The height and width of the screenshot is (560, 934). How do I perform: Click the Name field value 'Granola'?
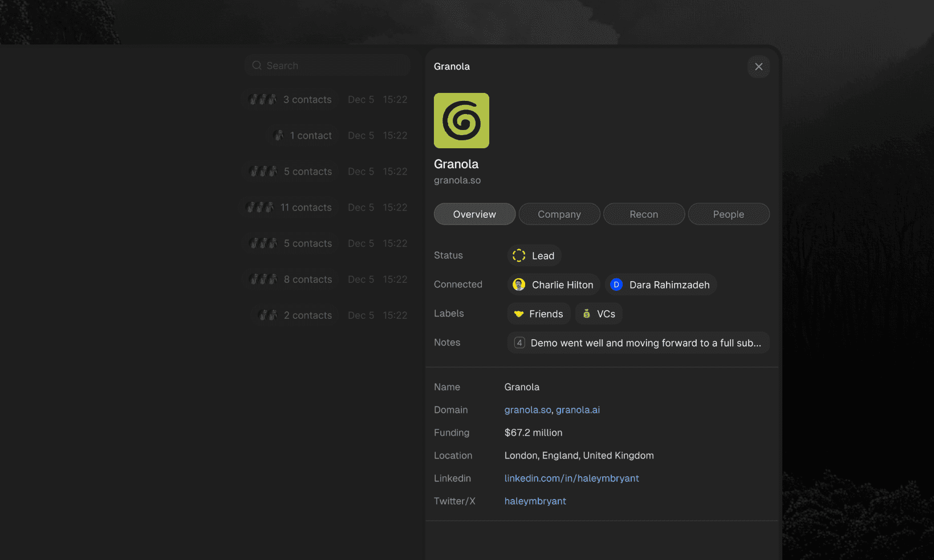(522, 387)
